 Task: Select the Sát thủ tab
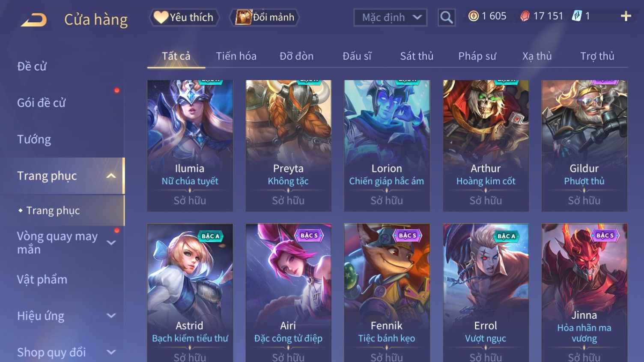pyautogui.click(x=417, y=56)
